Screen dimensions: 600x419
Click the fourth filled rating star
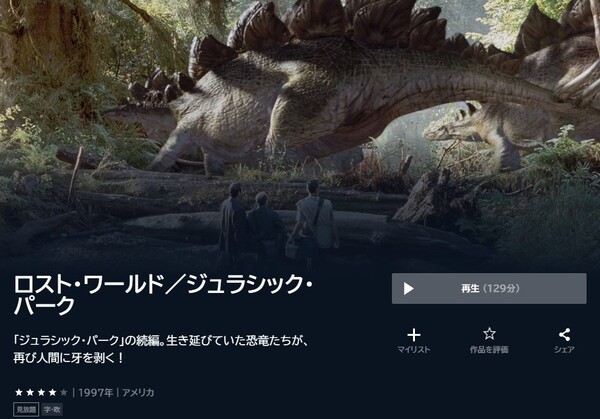coord(52,392)
